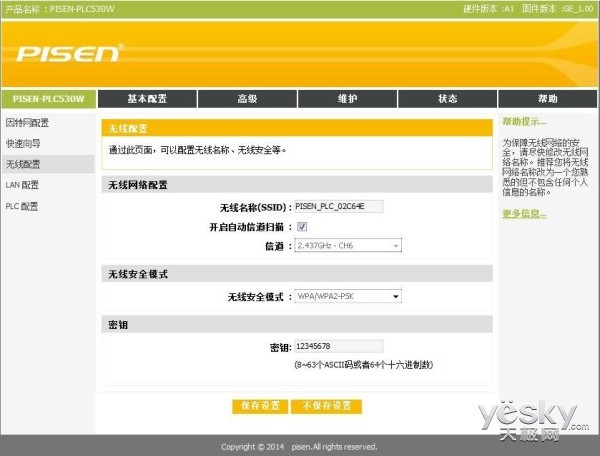The height and width of the screenshot is (456, 600).
Task: Click the 密钥 input field with 12345678
Action: click(339, 346)
